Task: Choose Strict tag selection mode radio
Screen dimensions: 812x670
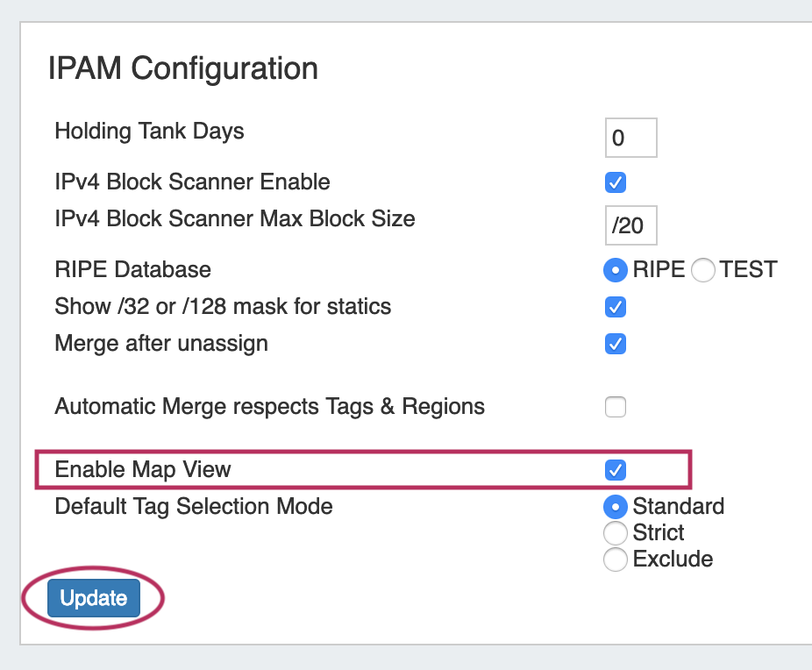Action: coord(616,532)
